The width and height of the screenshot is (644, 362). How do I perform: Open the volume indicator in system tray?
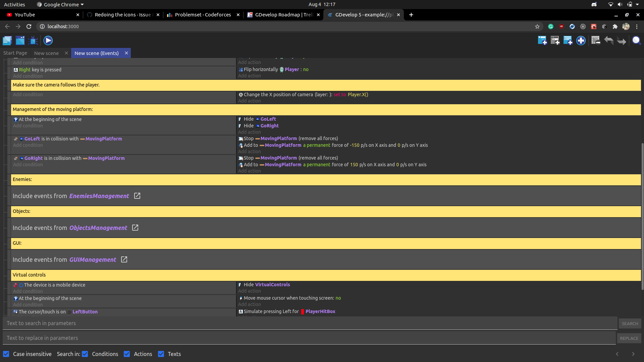click(620, 4)
